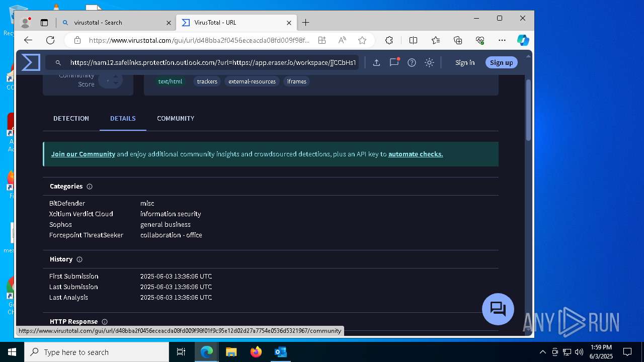The width and height of the screenshot is (644, 362).
Task: Open Task View on taskbar
Action: tap(181, 352)
